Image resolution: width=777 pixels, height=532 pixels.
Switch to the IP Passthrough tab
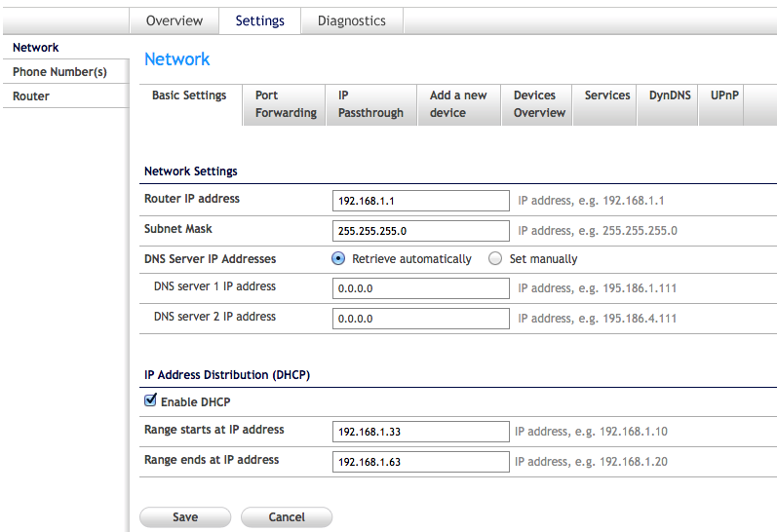pyautogui.click(x=370, y=104)
